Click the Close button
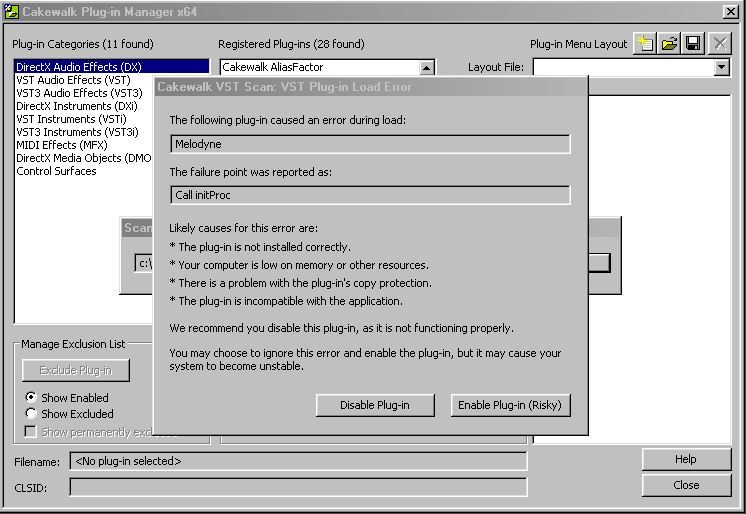This screenshot has width=746, height=514. tap(686, 485)
